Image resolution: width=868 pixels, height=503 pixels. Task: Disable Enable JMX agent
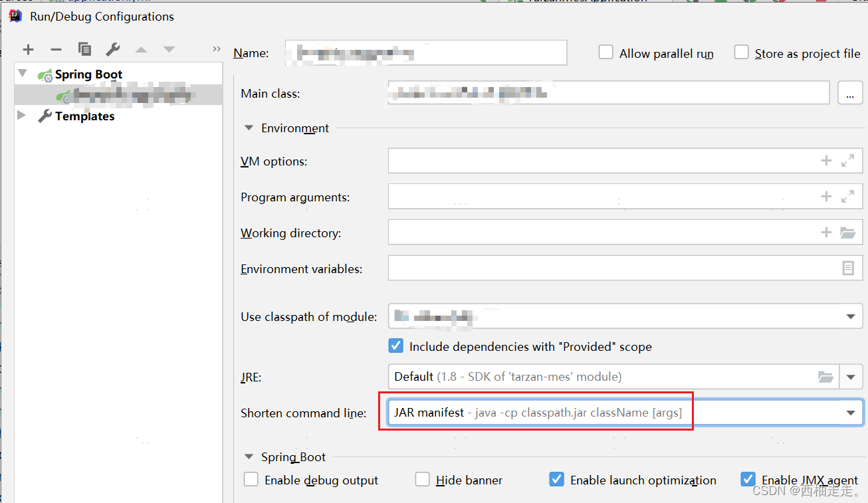(748, 479)
